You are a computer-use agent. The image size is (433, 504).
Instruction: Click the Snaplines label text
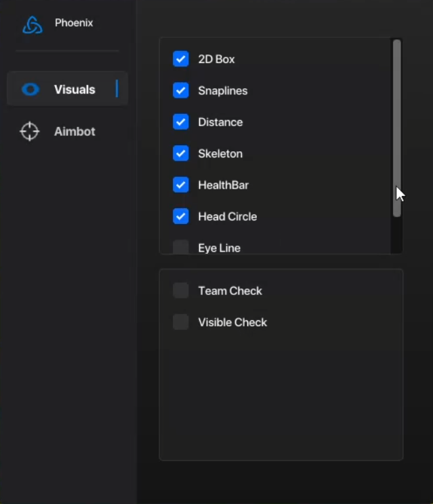223,91
